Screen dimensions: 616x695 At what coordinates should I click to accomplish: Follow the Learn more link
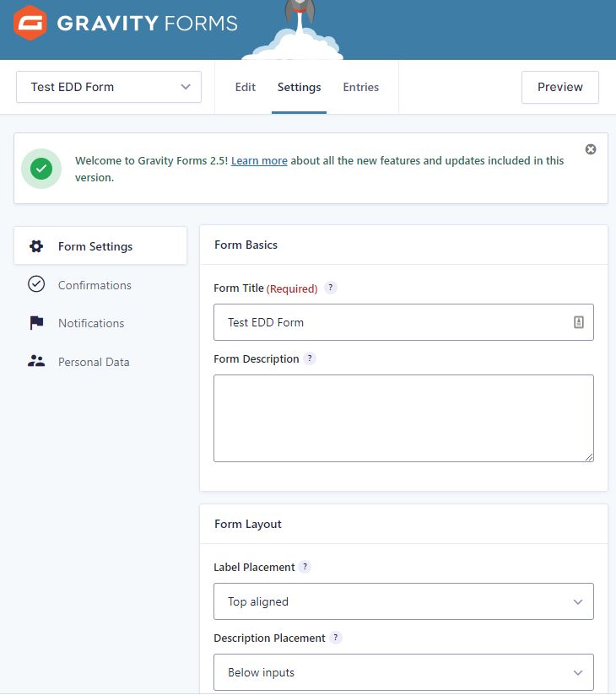point(259,160)
